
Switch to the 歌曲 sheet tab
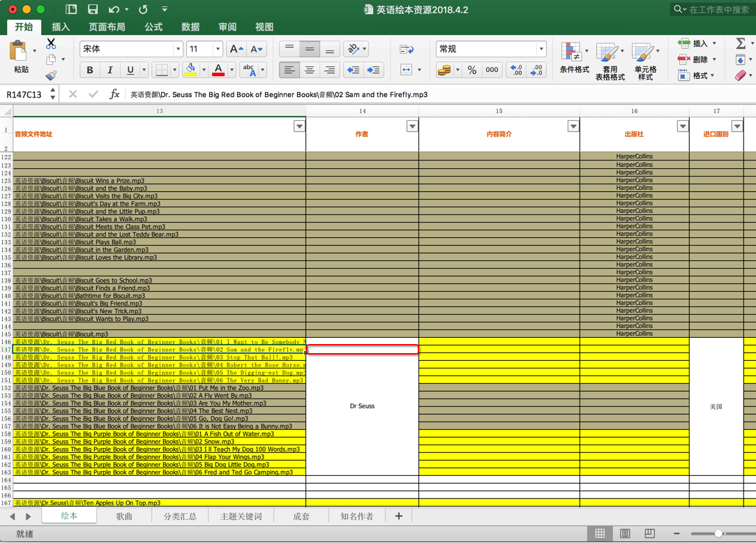pos(124,516)
